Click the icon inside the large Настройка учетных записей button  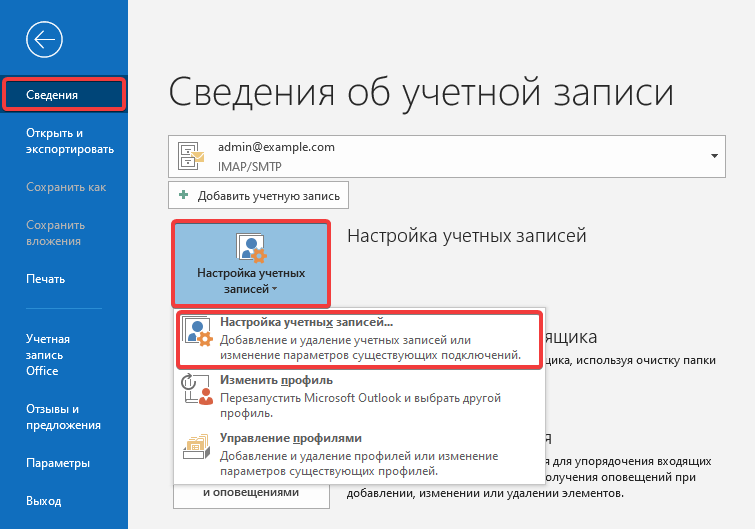coord(250,247)
